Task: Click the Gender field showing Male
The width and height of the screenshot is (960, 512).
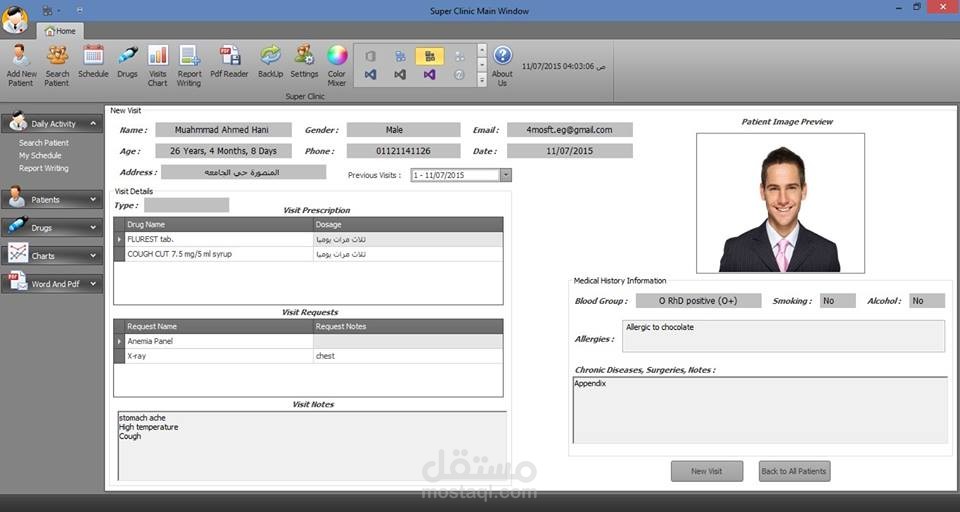Action: (x=403, y=130)
